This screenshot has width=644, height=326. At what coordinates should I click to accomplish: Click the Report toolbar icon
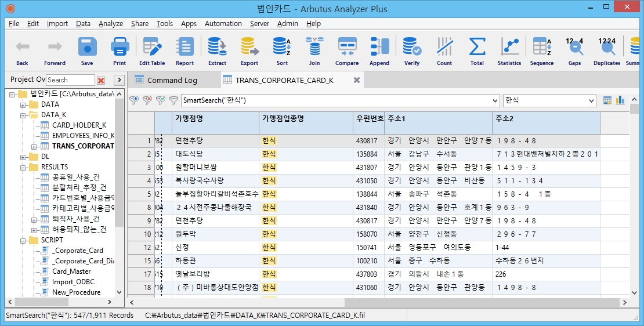(185, 47)
